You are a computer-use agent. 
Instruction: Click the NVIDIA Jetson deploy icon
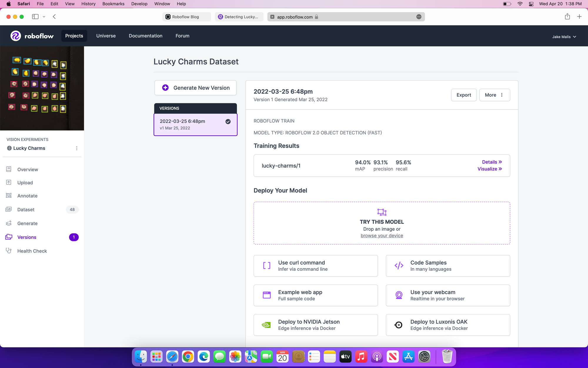click(x=266, y=325)
